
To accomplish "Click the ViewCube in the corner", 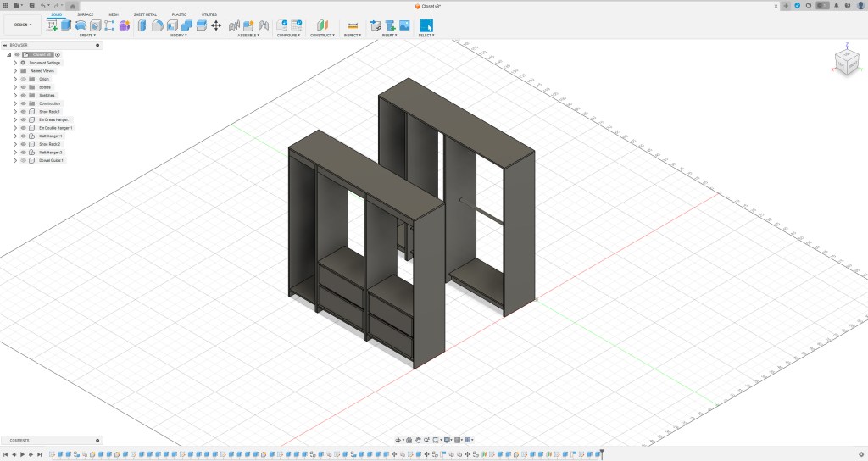I will pyautogui.click(x=846, y=62).
